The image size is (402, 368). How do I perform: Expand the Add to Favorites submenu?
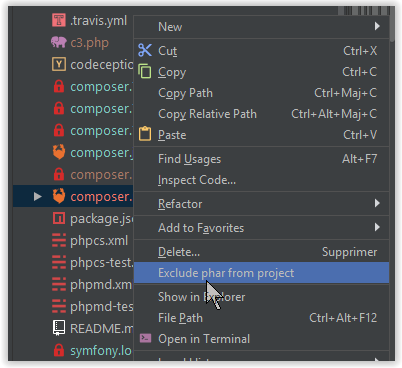tap(377, 227)
